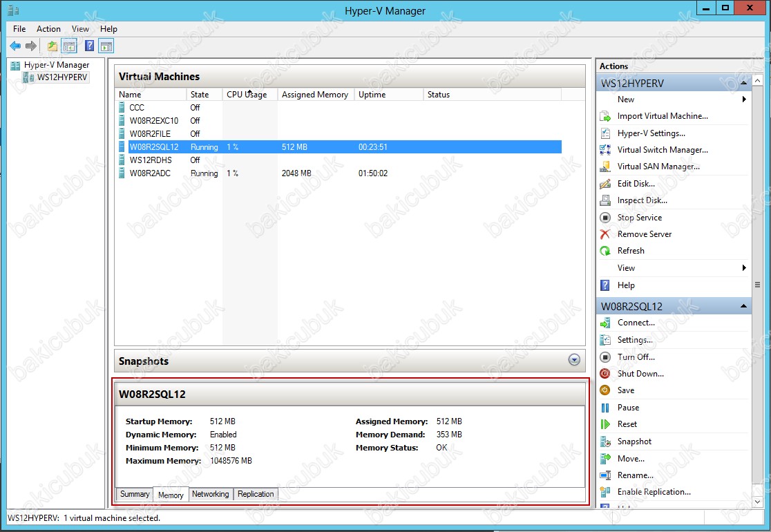Click the Actions pane scrollbar thumb
This screenshot has height=532, width=771.
757,285
